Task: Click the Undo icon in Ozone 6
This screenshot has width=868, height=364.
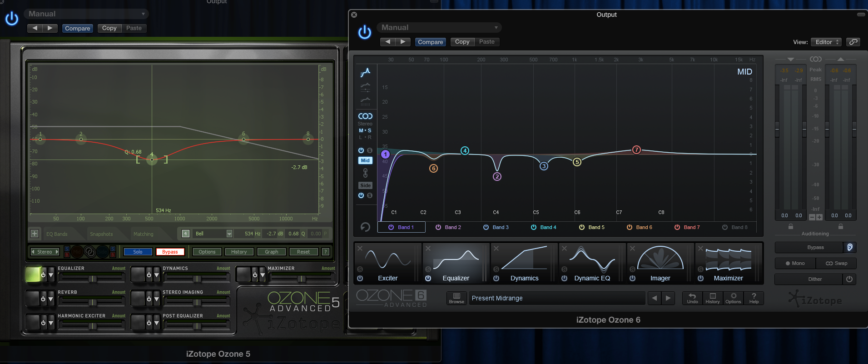Action: 692,298
